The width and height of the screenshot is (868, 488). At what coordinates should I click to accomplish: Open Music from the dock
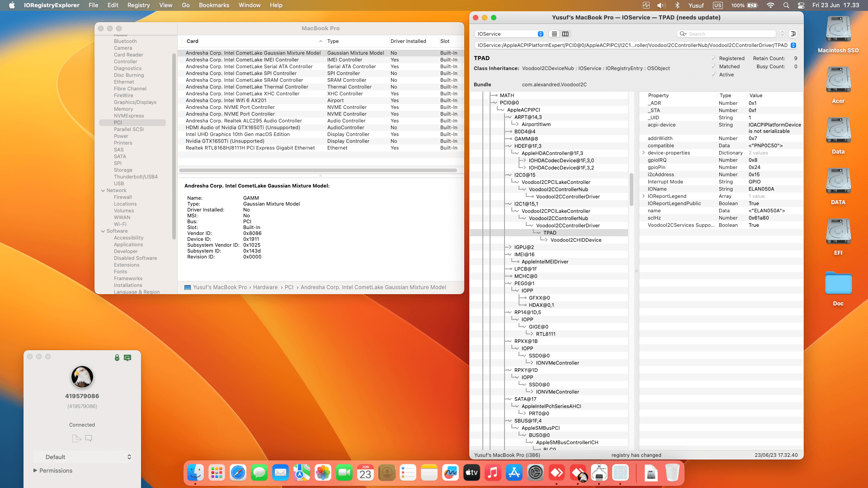click(x=493, y=473)
